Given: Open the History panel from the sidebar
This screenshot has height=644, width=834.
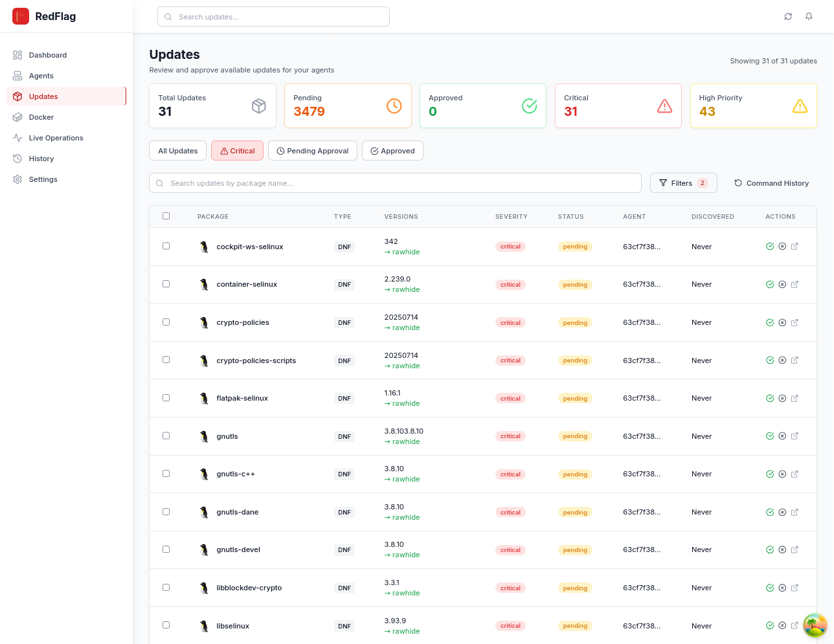Looking at the screenshot, I should (x=41, y=159).
